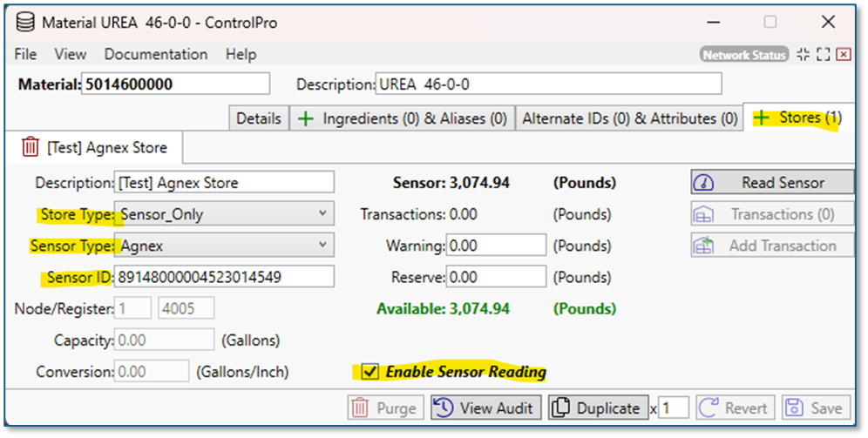
Task: Expand the Sensor Type dropdown
Action: (322, 245)
